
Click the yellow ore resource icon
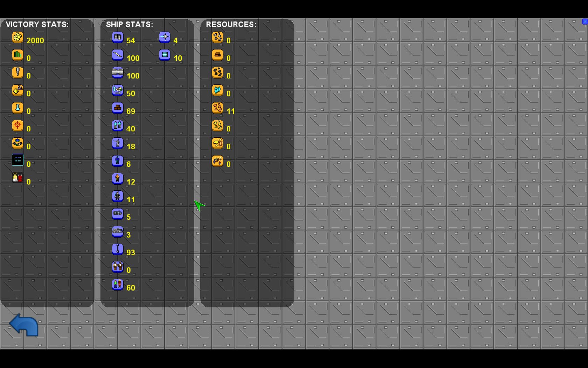tap(217, 125)
